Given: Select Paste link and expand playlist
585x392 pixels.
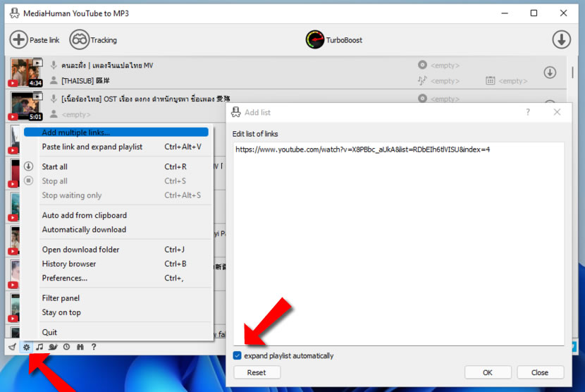Looking at the screenshot, I should 116,147.
